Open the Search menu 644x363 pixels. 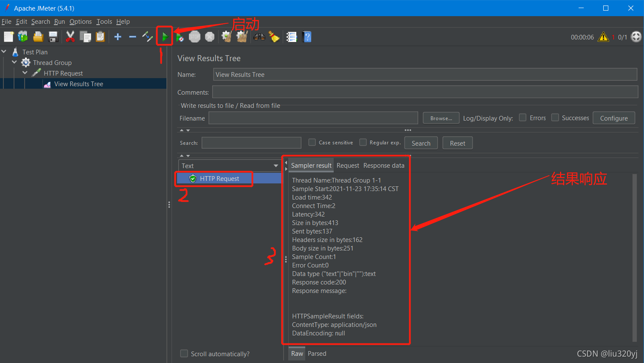40,22
